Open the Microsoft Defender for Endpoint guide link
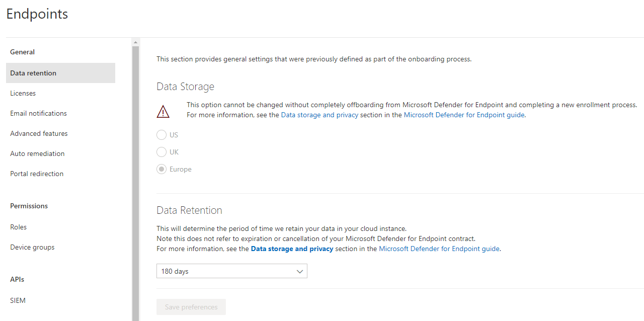This screenshot has height=321, width=644. point(463,115)
